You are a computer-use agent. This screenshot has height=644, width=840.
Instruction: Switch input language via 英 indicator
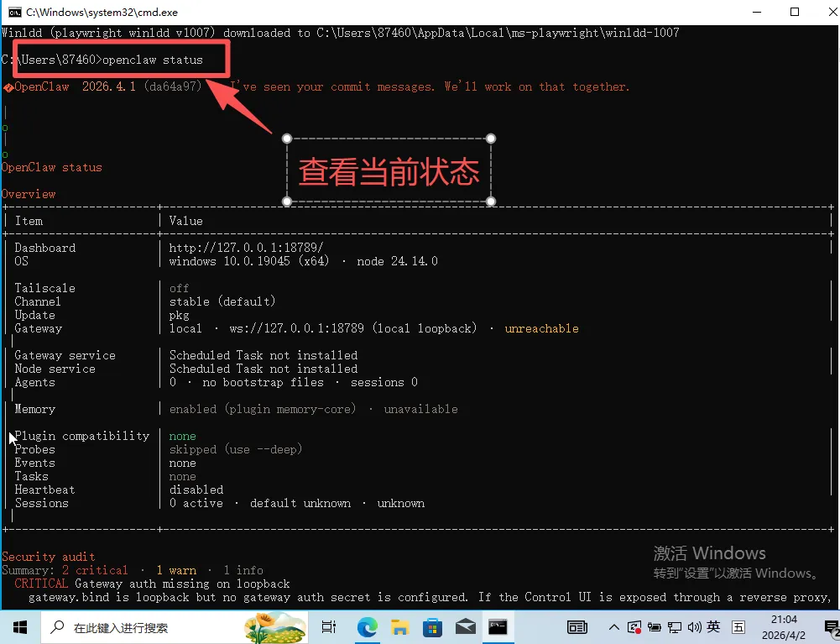[713, 626]
